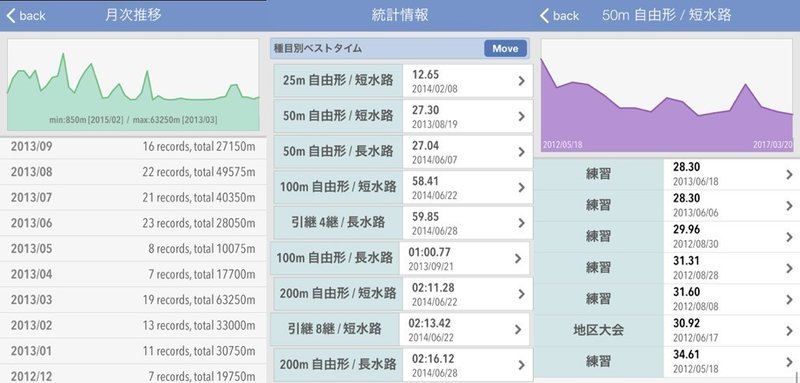This screenshot has width=800, height=383.
Task: Open the 200m 自由形 / 長水路 02:16.12 chevron
Action: tap(521, 365)
